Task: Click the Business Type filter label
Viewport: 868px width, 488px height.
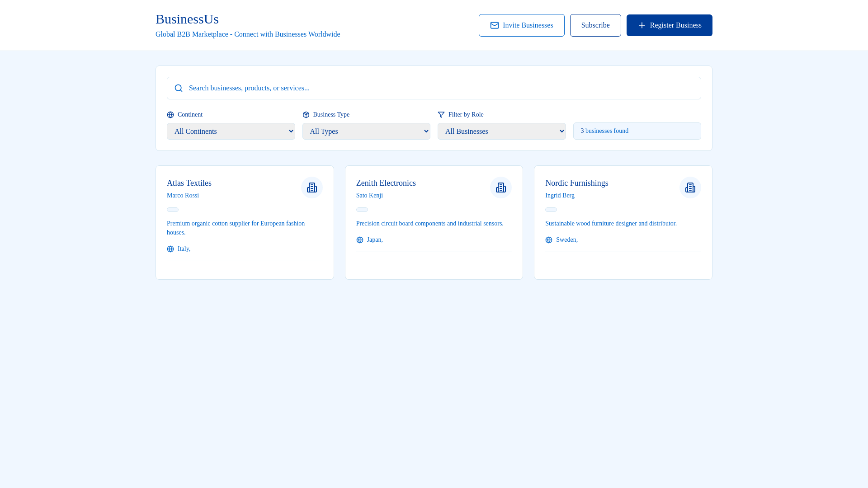Action: pyautogui.click(x=331, y=115)
